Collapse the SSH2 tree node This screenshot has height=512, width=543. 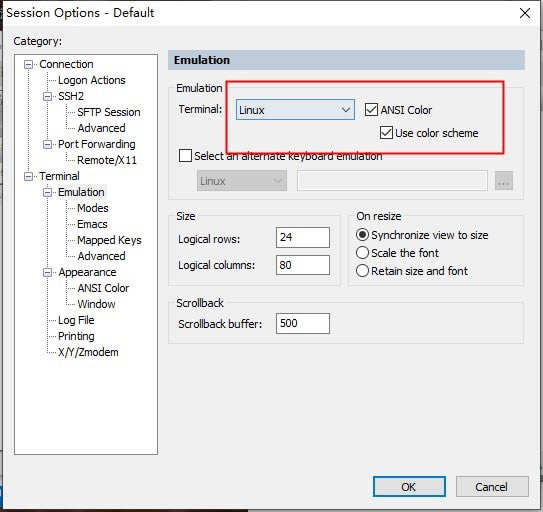pos(47,96)
